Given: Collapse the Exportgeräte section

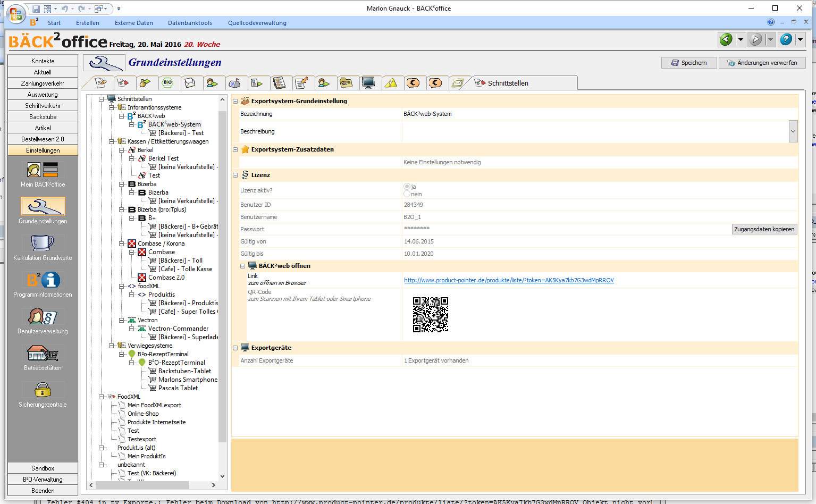Looking at the screenshot, I should [235, 348].
